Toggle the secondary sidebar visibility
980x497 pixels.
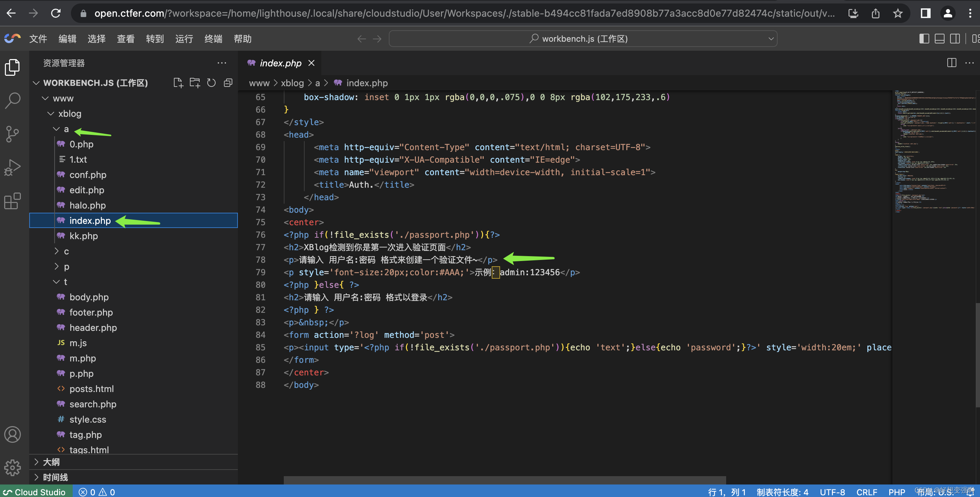click(955, 39)
